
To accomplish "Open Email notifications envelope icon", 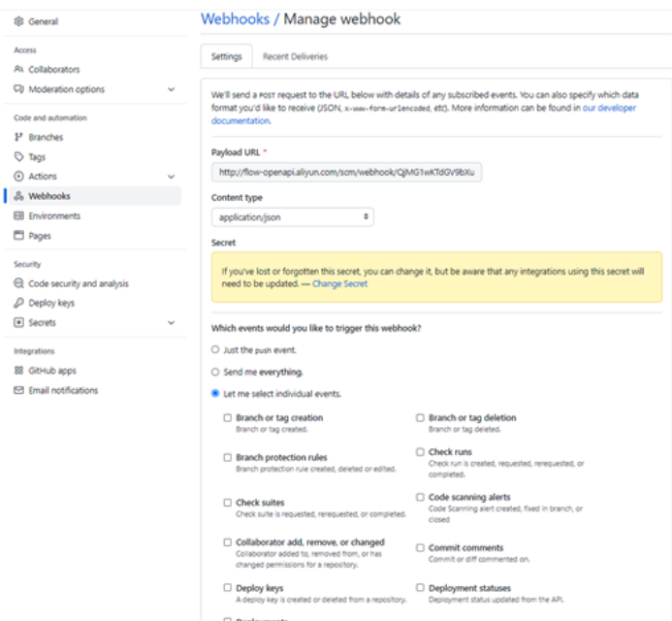I will [x=18, y=390].
